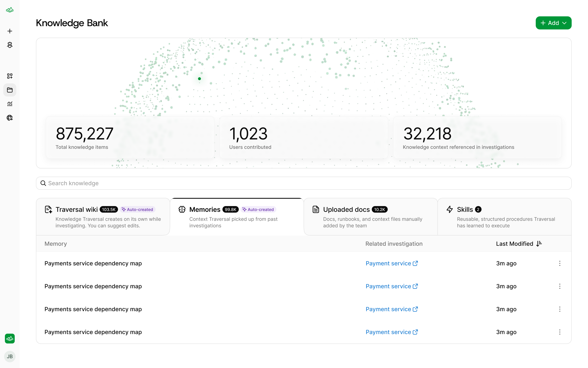Open the analytics chart icon in the sidebar
The width and height of the screenshot is (588, 368).
click(x=10, y=104)
